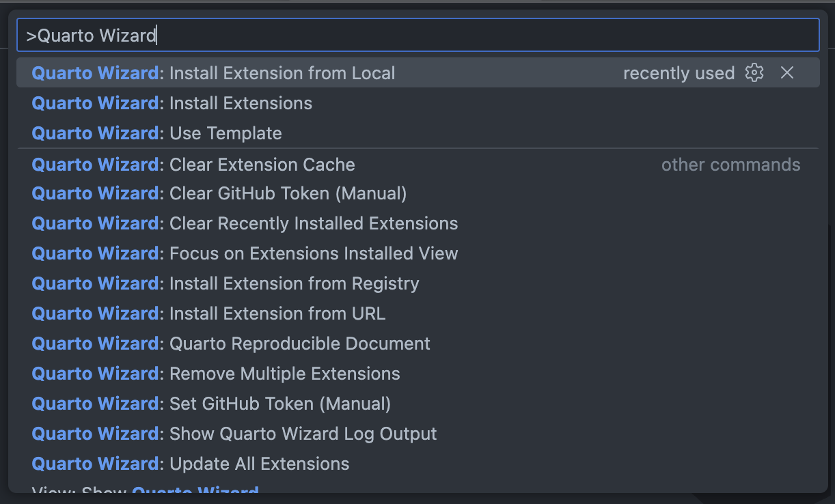Run Remove Multiple Extensions command
This screenshot has height=504, width=835.
pyautogui.click(x=216, y=374)
